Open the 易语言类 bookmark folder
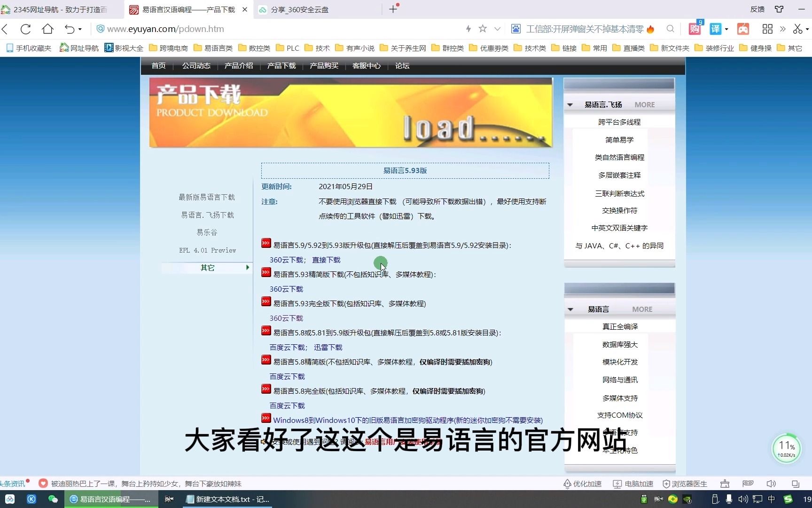Image resolution: width=812 pixels, height=508 pixels. (213, 48)
